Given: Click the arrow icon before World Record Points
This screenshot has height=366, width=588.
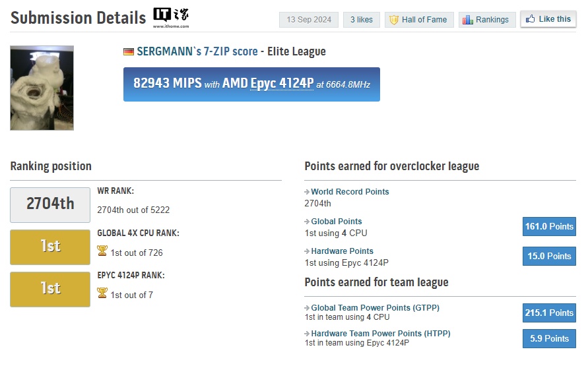Looking at the screenshot, I should coord(307,192).
